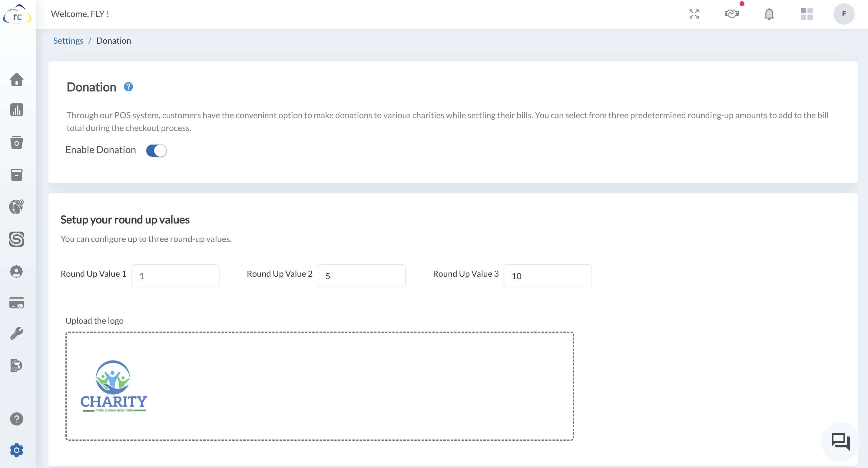Open the globe location sidebar icon
868x468 pixels.
click(17, 207)
